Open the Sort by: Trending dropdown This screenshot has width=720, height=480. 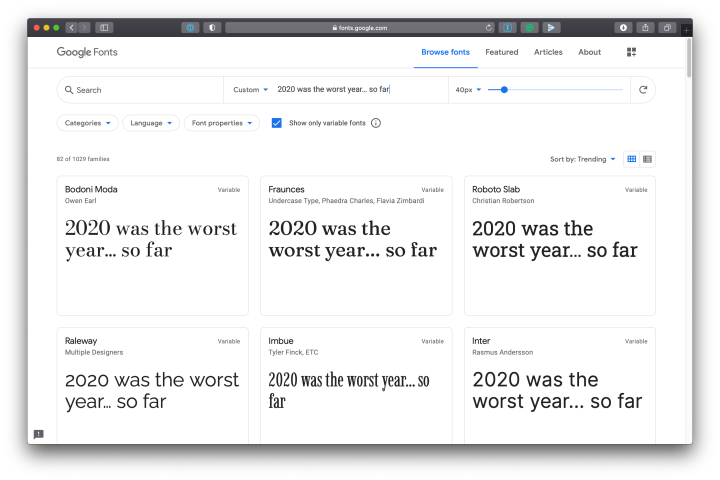pos(582,159)
